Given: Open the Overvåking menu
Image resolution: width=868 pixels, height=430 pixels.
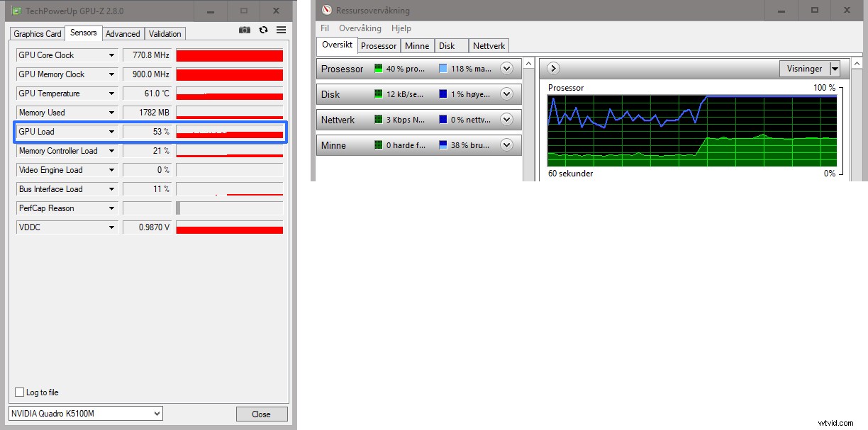Looking at the screenshot, I should (360, 28).
